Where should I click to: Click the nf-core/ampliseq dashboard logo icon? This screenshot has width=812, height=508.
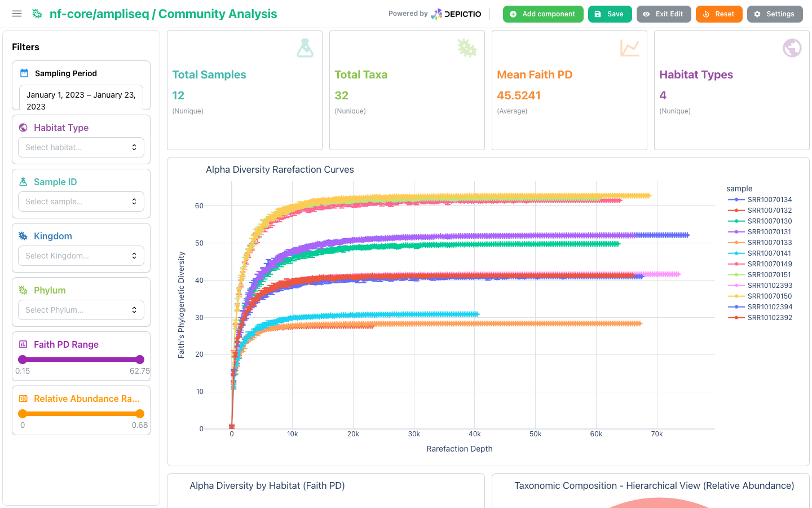[37, 14]
